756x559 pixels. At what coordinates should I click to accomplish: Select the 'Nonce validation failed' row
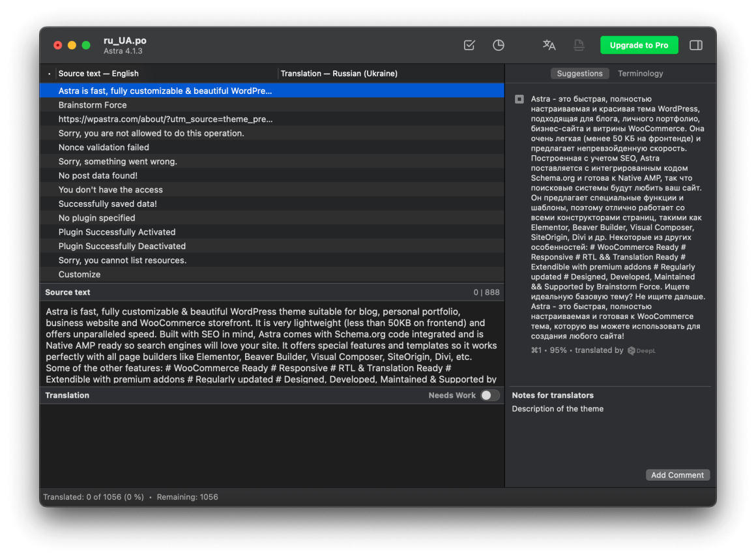click(272, 147)
